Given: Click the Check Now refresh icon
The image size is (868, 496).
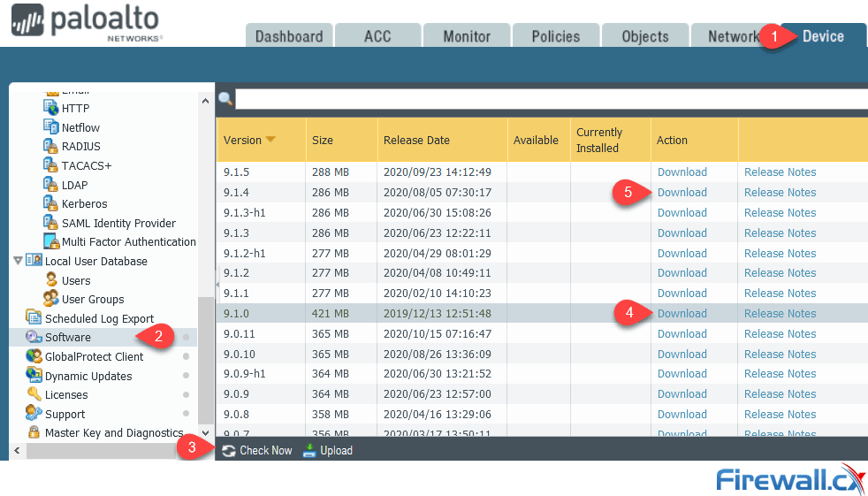Looking at the screenshot, I should 229,451.
